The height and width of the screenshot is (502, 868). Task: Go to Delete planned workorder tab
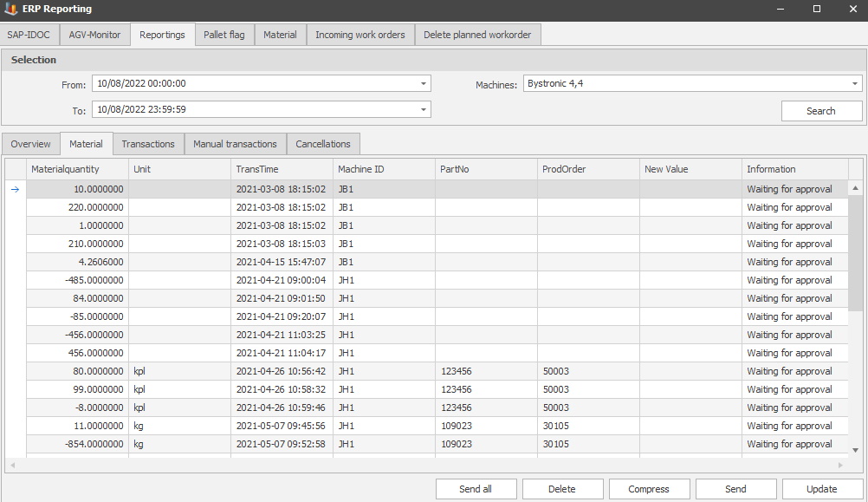pos(477,35)
